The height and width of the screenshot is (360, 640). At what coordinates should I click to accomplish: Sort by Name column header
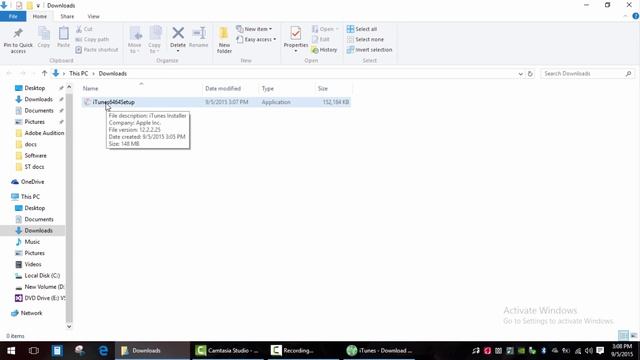point(141,88)
